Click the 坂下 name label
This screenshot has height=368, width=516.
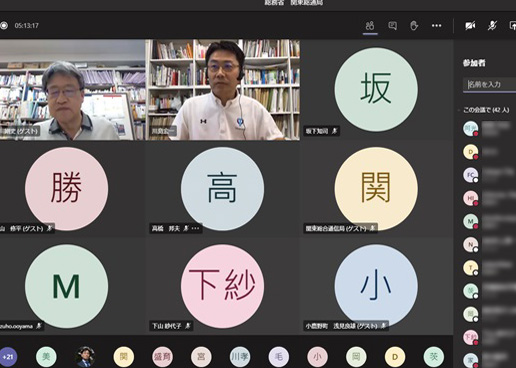tap(317, 131)
